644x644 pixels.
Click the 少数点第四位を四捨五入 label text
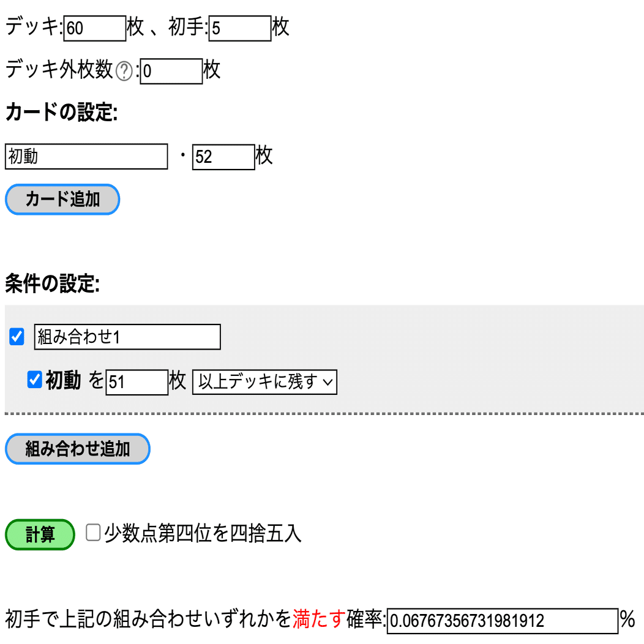click(x=203, y=533)
